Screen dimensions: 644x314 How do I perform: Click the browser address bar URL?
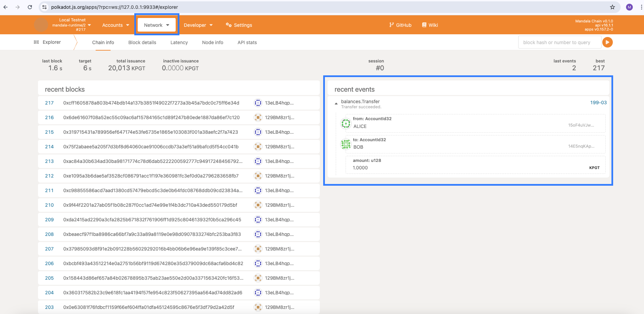tap(115, 7)
